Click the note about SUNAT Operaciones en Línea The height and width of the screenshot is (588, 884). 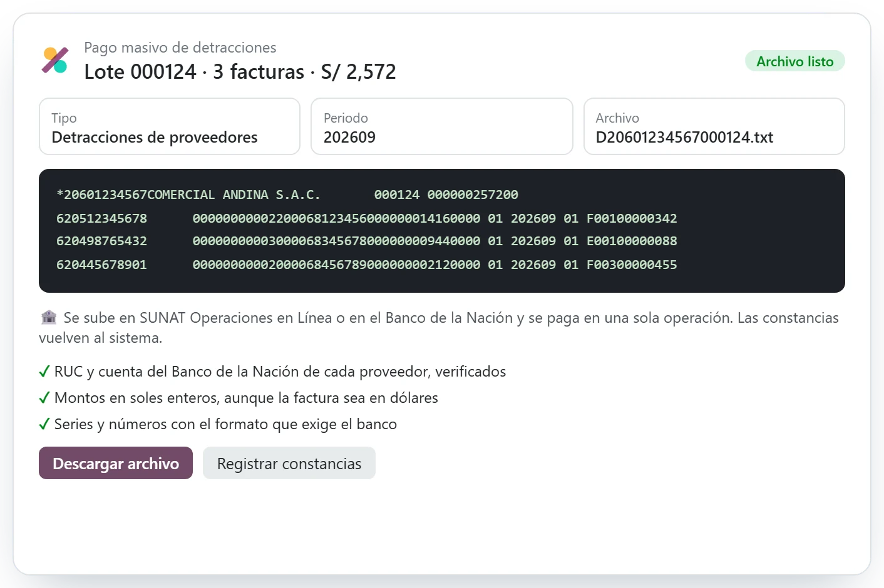(439, 328)
